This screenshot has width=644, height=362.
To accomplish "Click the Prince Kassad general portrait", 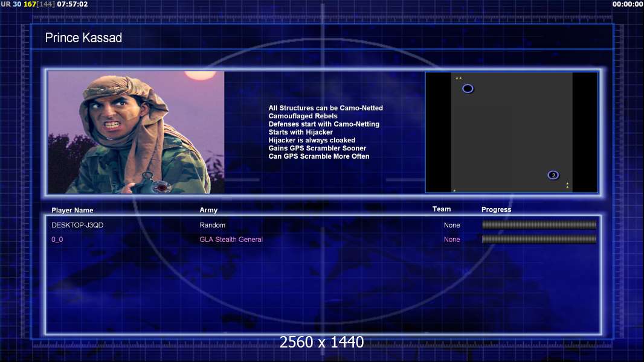I will click(137, 132).
